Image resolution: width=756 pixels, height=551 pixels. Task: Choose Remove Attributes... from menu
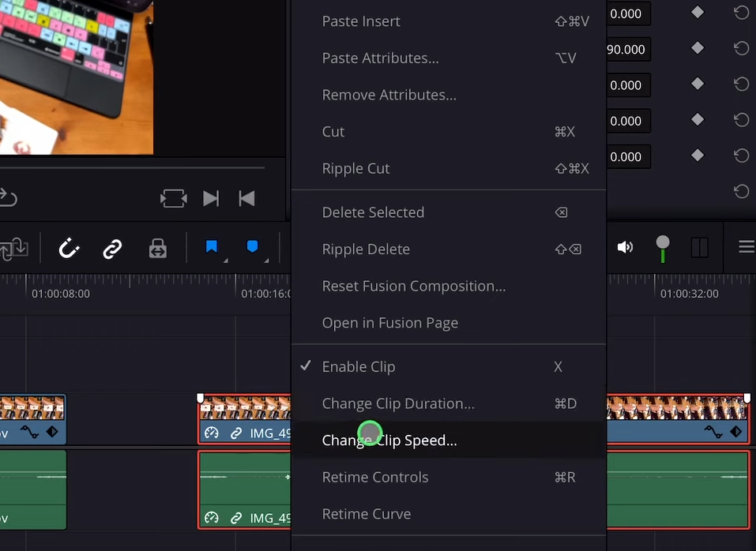449,95
